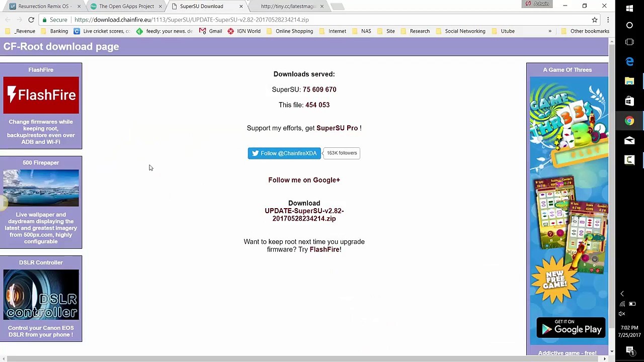Open Task View on taskbar
Image resolution: width=644 pixels, height=362 pixels.
click(629, 42)
